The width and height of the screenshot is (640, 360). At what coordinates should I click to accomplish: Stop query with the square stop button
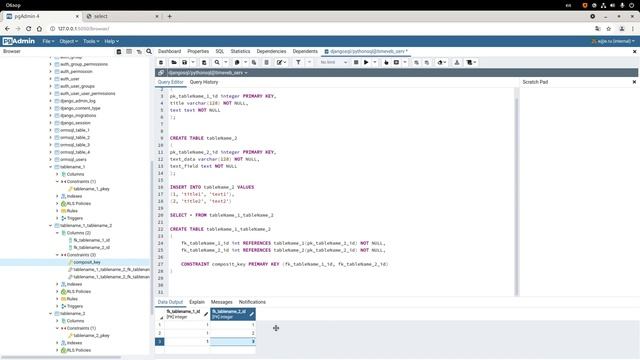click(x=356, y=62)
